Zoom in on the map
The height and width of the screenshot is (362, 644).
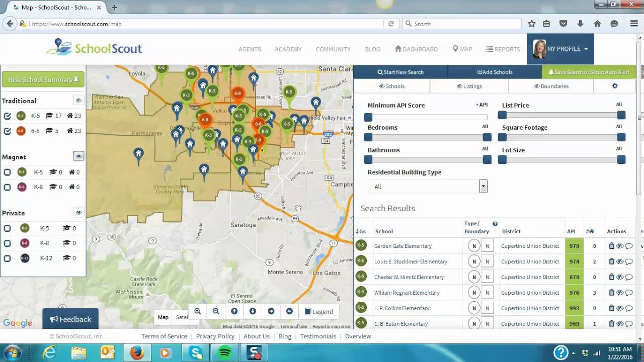point(198,311)
